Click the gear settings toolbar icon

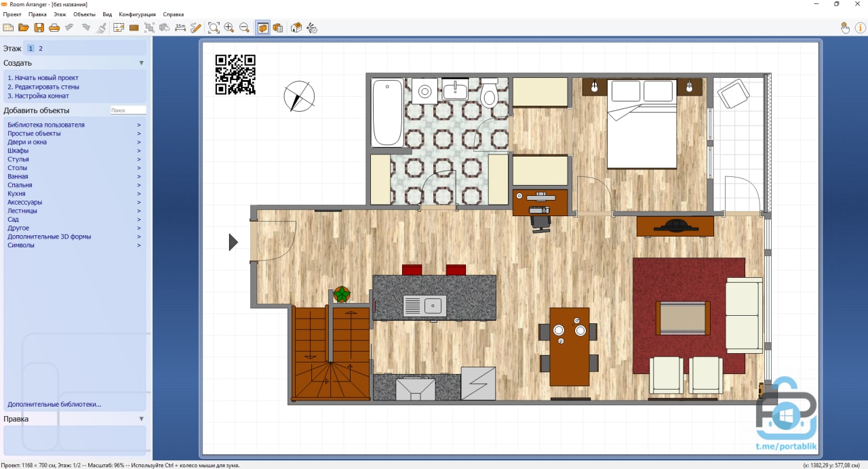(x=312, y=28)
